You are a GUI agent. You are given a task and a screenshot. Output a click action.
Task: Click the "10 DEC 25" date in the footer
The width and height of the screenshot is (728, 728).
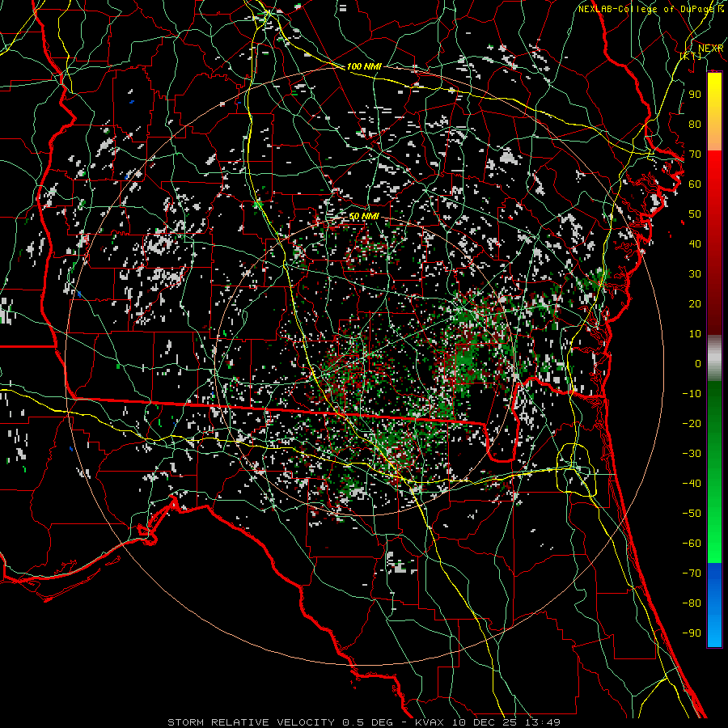tap(485, 722)
